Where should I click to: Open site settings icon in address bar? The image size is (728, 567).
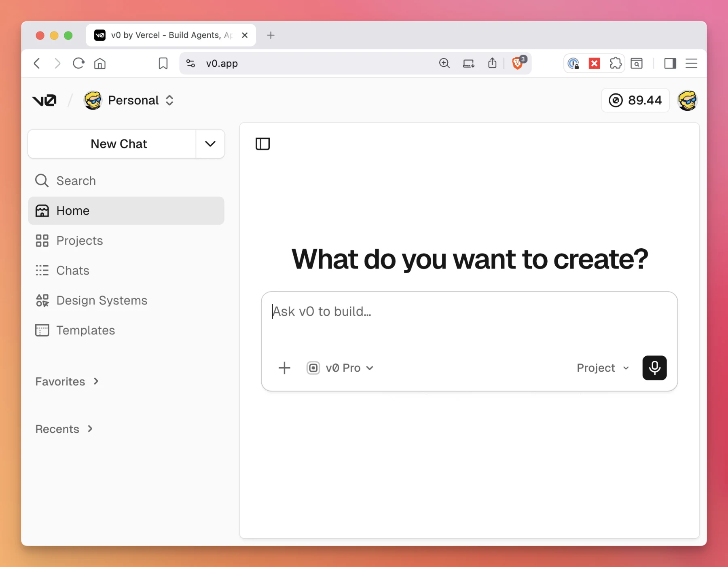coord(190,63)
